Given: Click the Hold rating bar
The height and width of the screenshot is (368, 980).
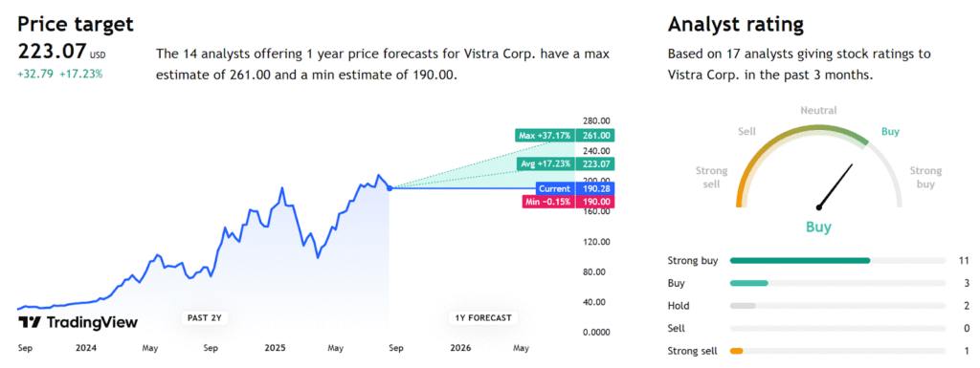Looking at the screenshot, I should click(837, 306).
